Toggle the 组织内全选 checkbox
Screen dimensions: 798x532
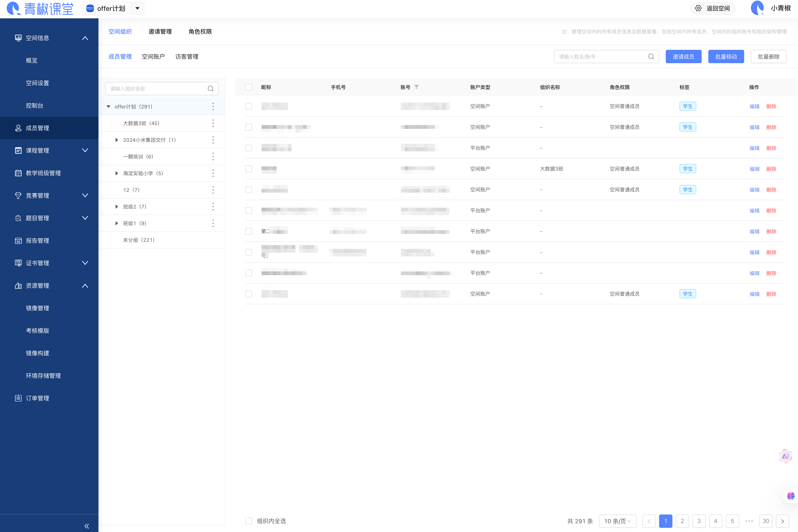point(248,521)
